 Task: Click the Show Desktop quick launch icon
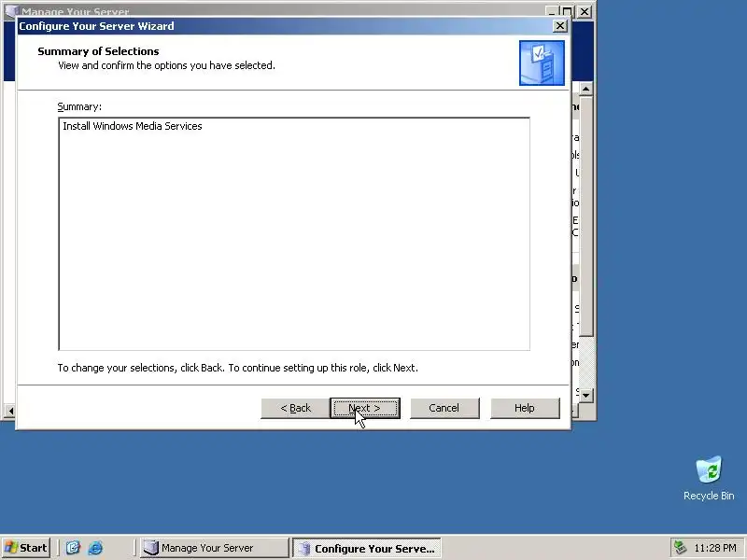pyautogui.click(x=73, y=548)
